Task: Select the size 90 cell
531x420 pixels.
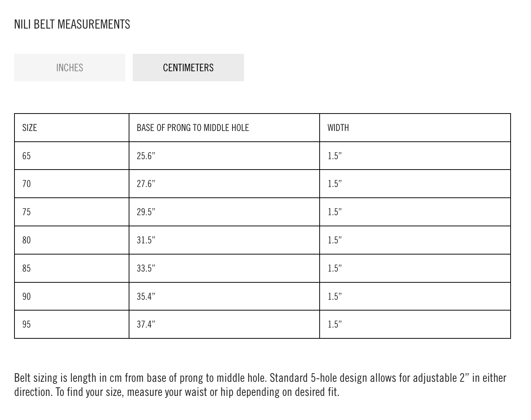Action: (x=27, y=296)
